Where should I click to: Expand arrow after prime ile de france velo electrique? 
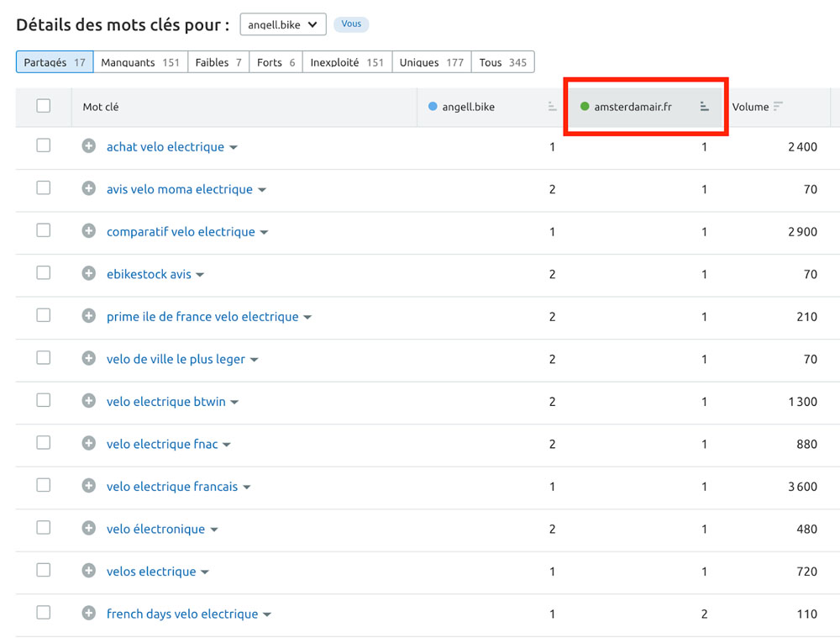(x=307, y=318)
